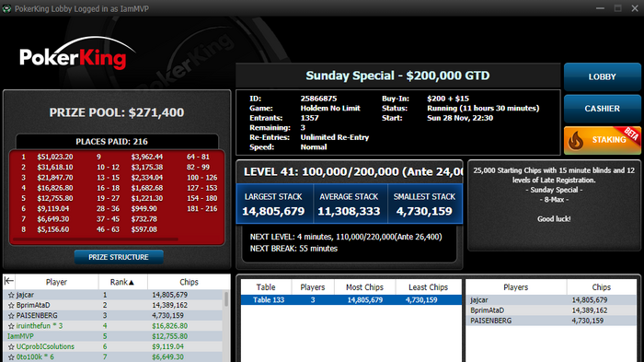Open the PRIZE STRUCTURE button
The height and width of the screenshot is (362, 644).
pos(119,257)
